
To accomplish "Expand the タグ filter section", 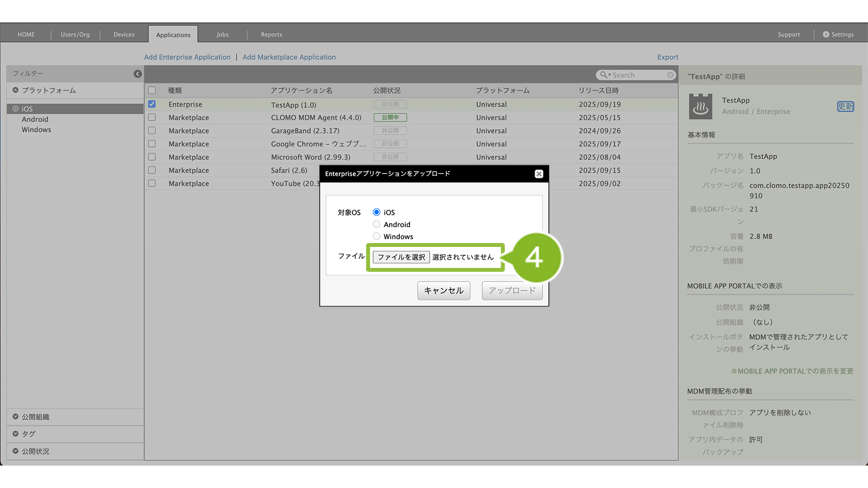I will (16, 434).
